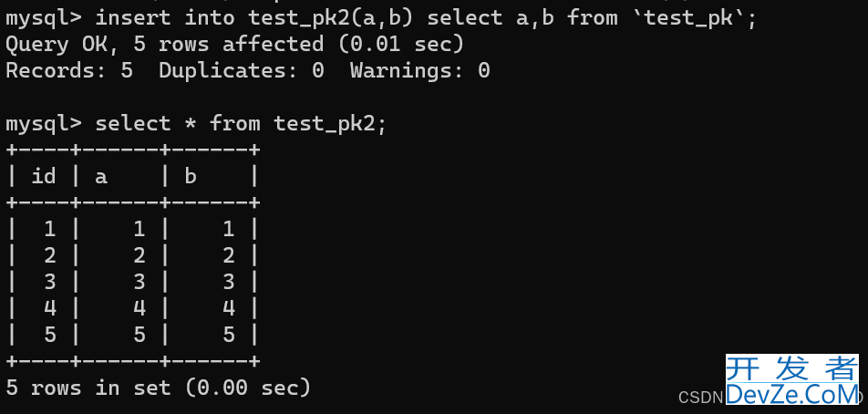
Task: Click the "id" column header
Action: pyautogui.click(x=44, y=176)
